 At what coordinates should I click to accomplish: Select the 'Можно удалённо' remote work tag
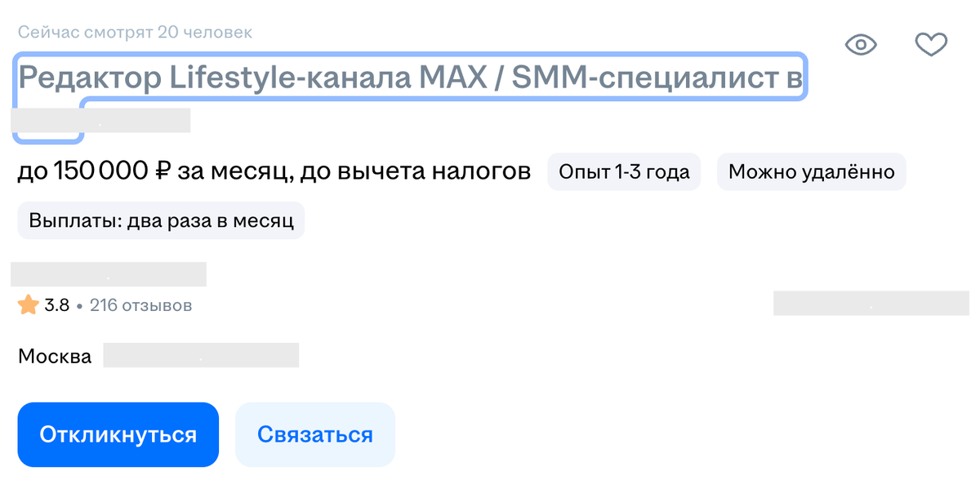click(x=811, y=171)
